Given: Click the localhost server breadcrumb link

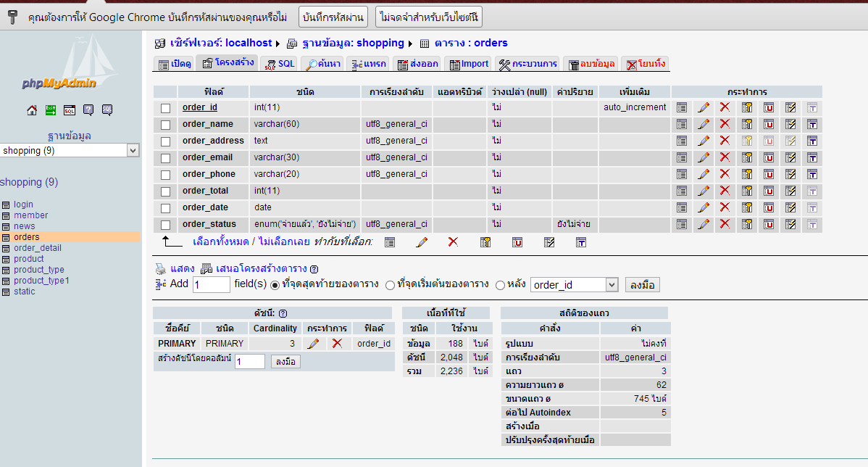Looking at the screenshot, I should [221, 43].
